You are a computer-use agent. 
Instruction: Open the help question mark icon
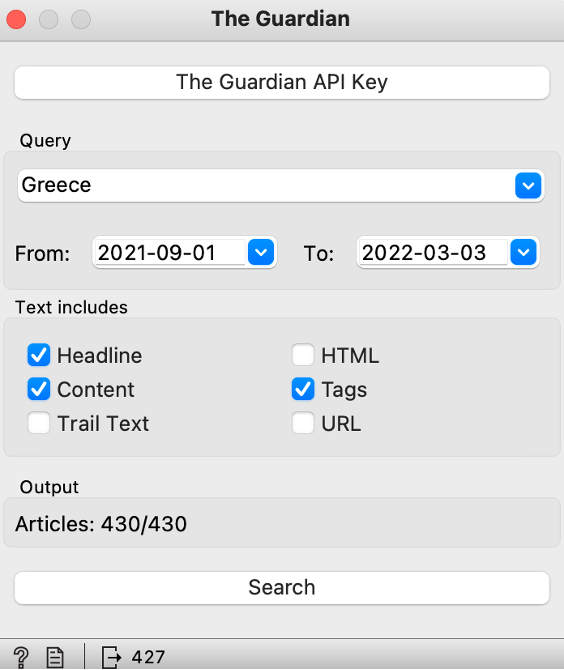point(21,656)
